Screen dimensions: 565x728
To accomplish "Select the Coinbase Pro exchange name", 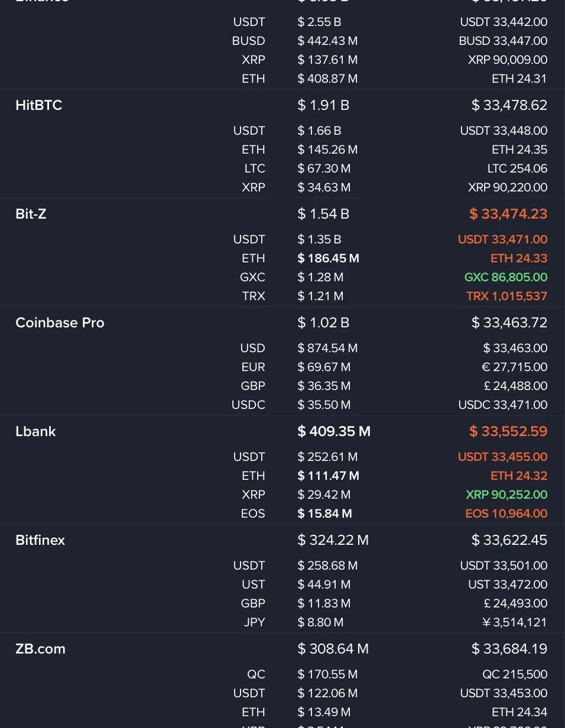I will 60,323.
